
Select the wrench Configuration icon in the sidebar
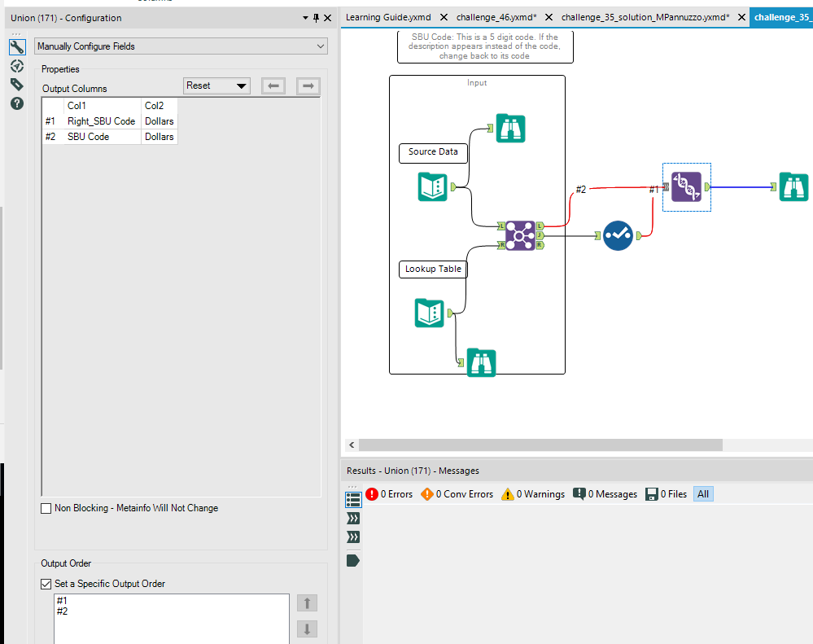coord(16,46)
